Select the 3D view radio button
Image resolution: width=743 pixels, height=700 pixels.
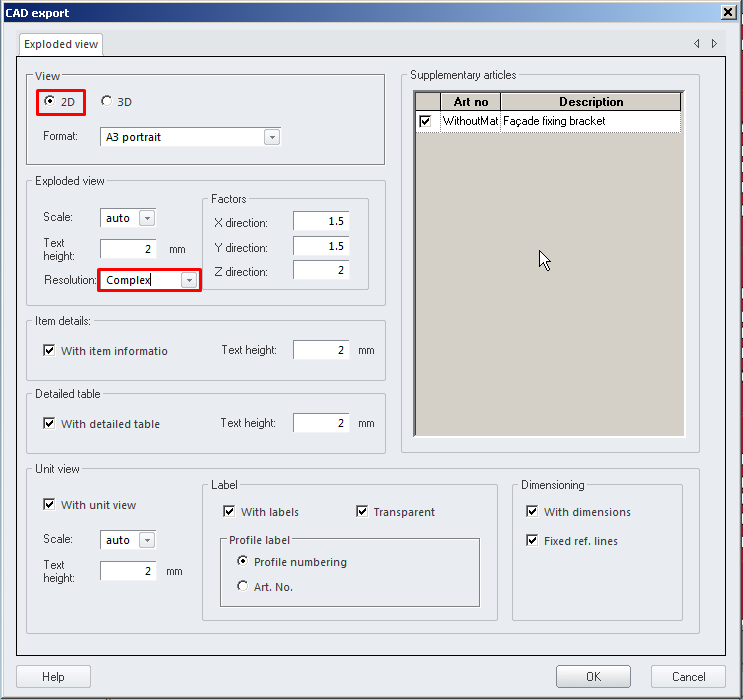tap(107, 101)
